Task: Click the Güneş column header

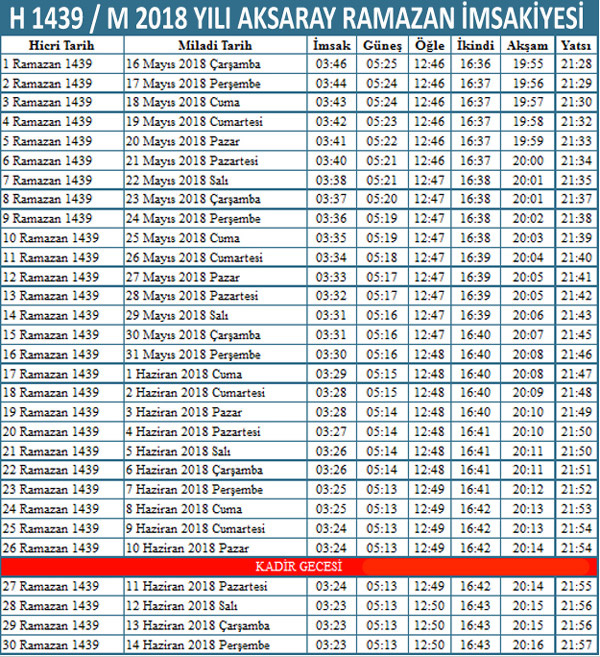Action: (x=381, y=46)
